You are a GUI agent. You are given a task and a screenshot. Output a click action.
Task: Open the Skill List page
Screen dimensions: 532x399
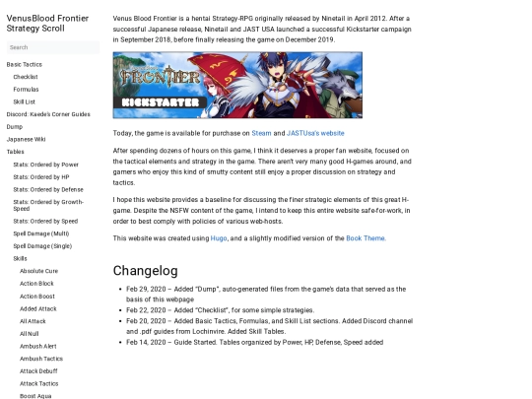(x=24, y=101)
